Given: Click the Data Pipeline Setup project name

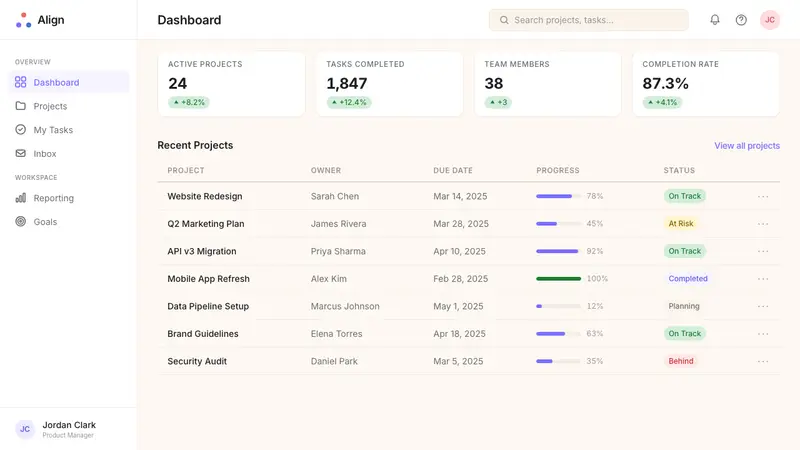Looking at the screenshot, I should [208, 306].
